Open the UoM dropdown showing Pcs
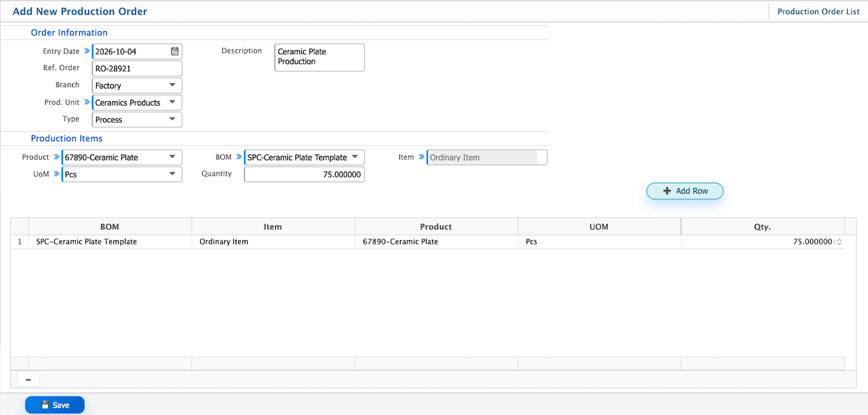868x415 pixels. click(x=122, y=174)
